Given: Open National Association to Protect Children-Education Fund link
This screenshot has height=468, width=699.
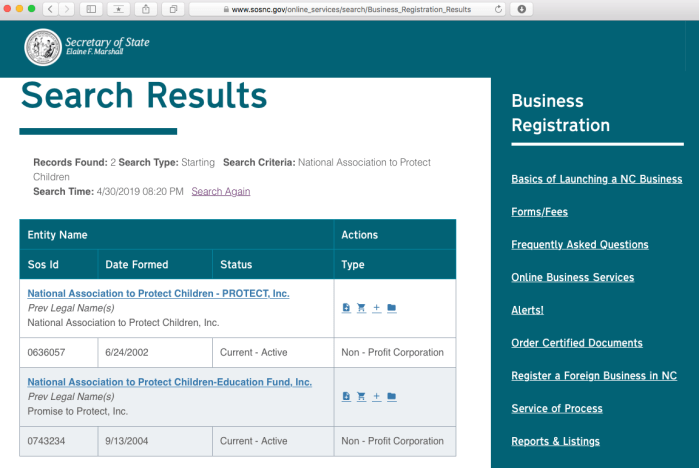Looking at the screenshot, I should 169,382.
